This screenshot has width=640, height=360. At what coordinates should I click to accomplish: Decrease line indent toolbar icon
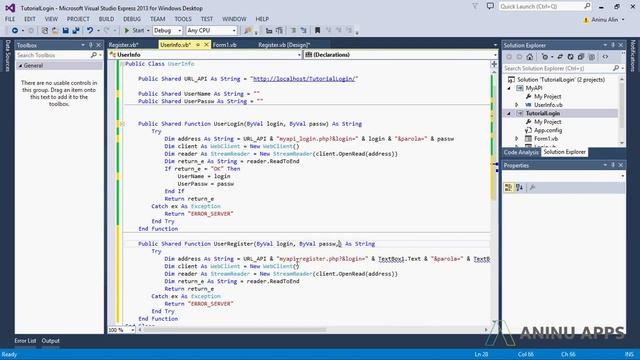[x=269, y=31]
